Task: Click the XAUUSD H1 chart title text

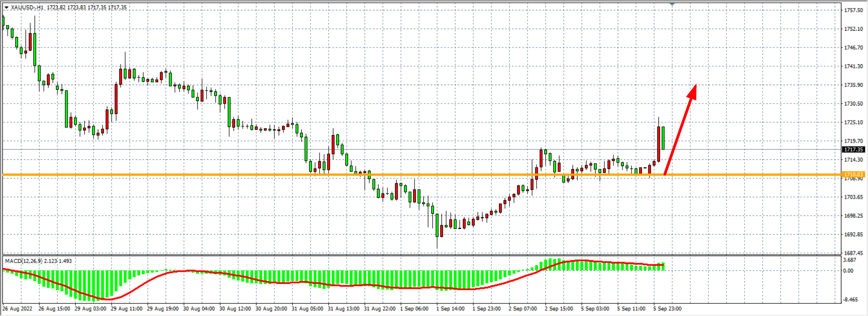Action: [69, 8]
